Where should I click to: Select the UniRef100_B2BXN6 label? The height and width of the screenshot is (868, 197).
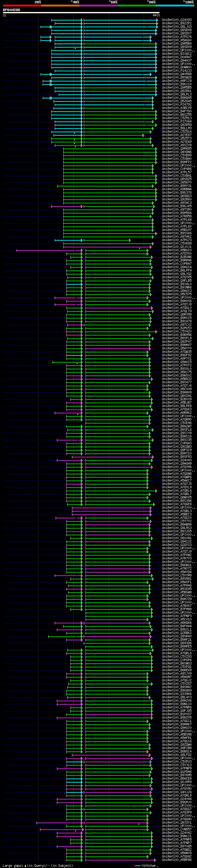click(176, 257)
